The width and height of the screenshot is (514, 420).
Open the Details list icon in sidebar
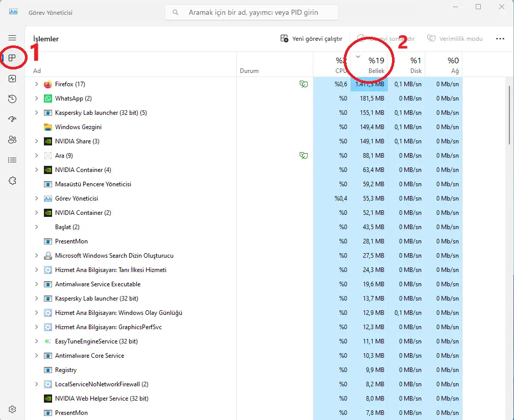pyautogui.click(x=12, y=160)
